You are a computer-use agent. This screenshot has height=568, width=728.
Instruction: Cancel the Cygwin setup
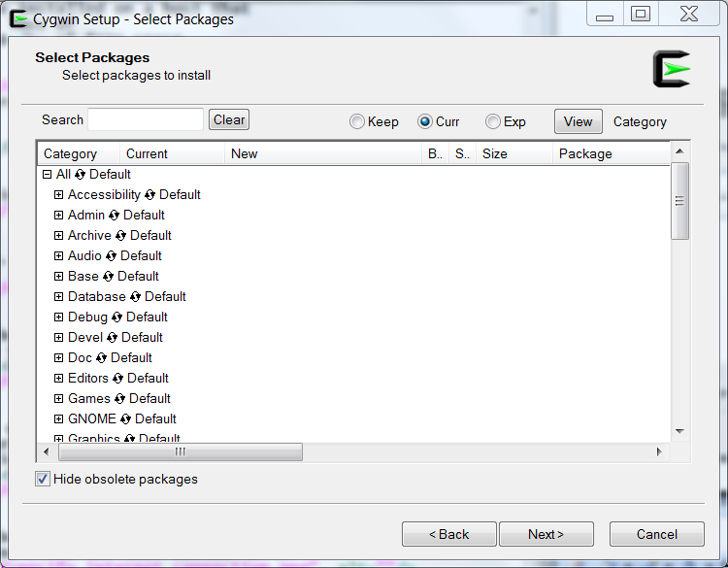656,535
